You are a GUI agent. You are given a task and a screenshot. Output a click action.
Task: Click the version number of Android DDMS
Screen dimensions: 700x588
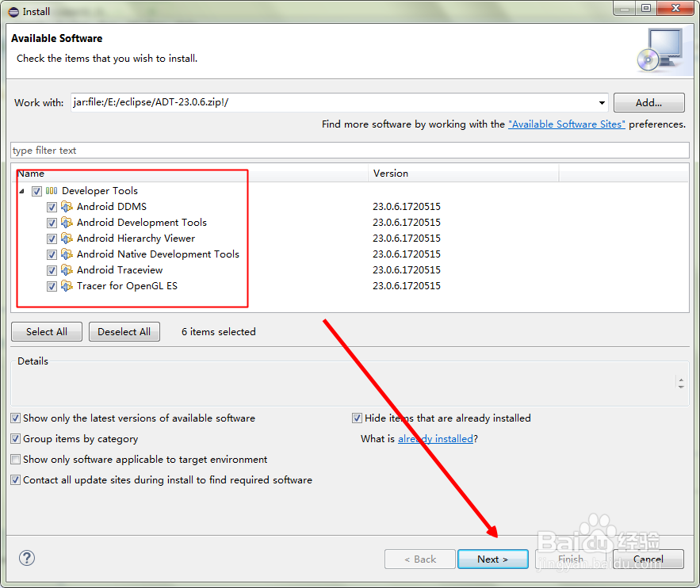[x=407, y=207]
